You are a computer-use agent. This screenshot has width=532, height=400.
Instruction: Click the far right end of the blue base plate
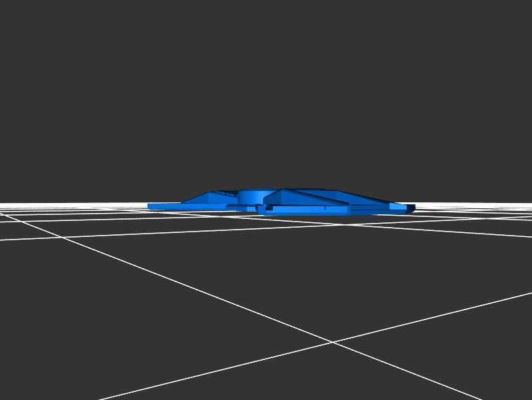pyautogui.click(x=411, y=208)
